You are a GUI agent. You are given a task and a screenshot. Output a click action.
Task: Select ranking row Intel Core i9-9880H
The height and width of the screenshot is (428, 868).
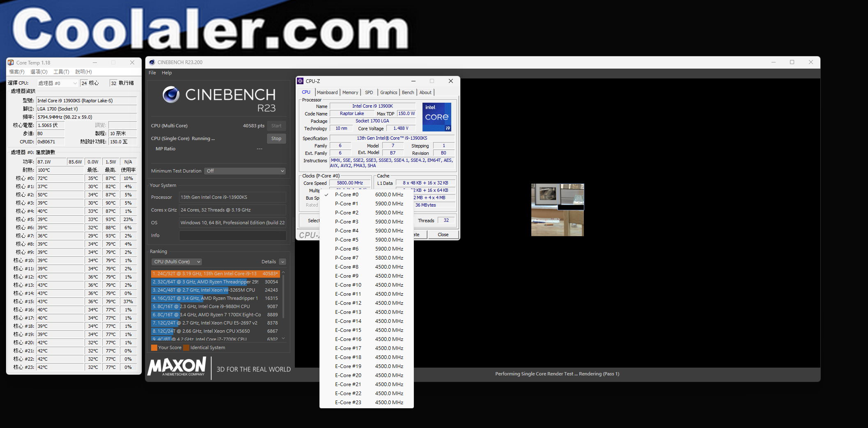click(x=215, y=306)
